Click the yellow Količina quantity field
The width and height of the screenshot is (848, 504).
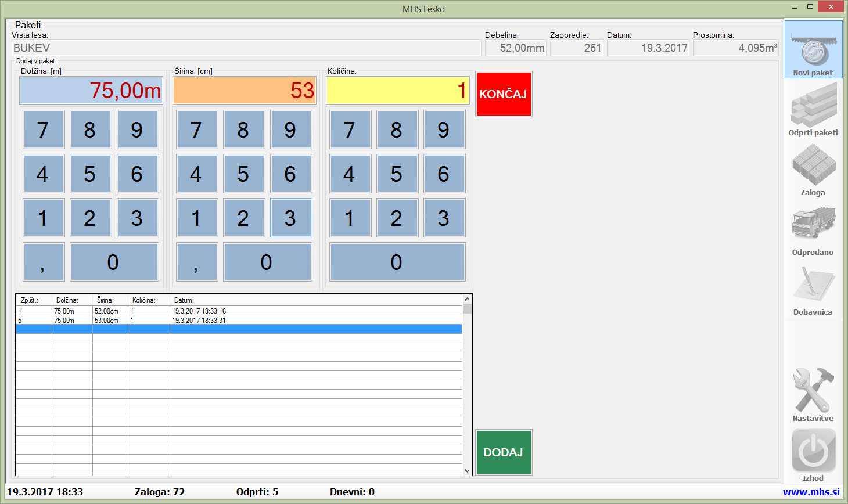397,91
